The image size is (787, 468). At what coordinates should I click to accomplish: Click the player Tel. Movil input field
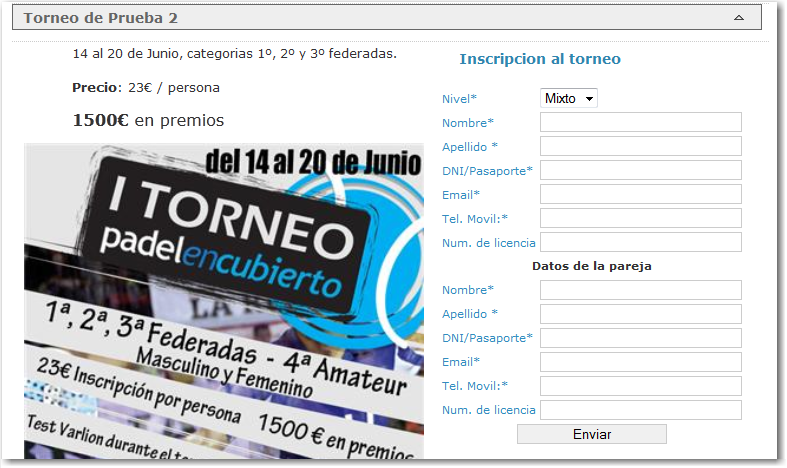[x=640, y=218]
